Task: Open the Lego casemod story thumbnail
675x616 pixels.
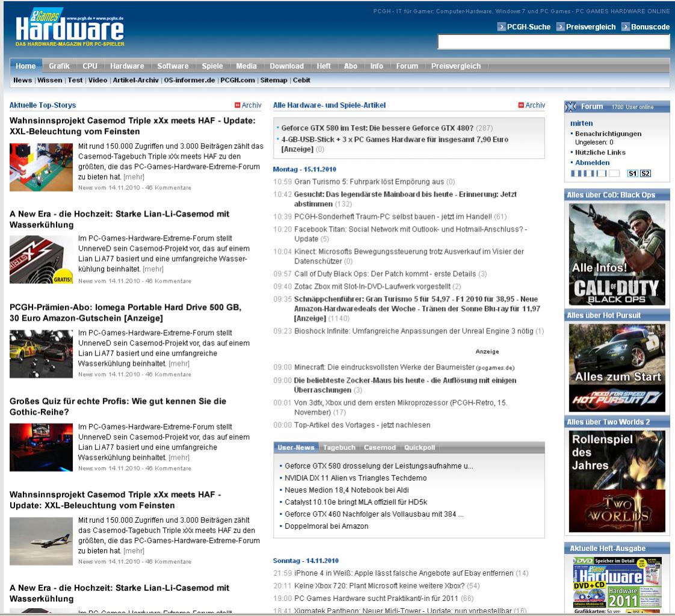Action: click(41, 167)
